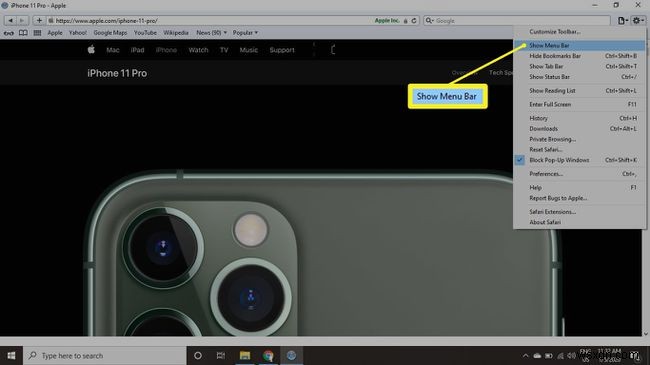The image size is (650, 365).
Task: Open the Top Sites grid icon
Action: click(x=37, y=33)
